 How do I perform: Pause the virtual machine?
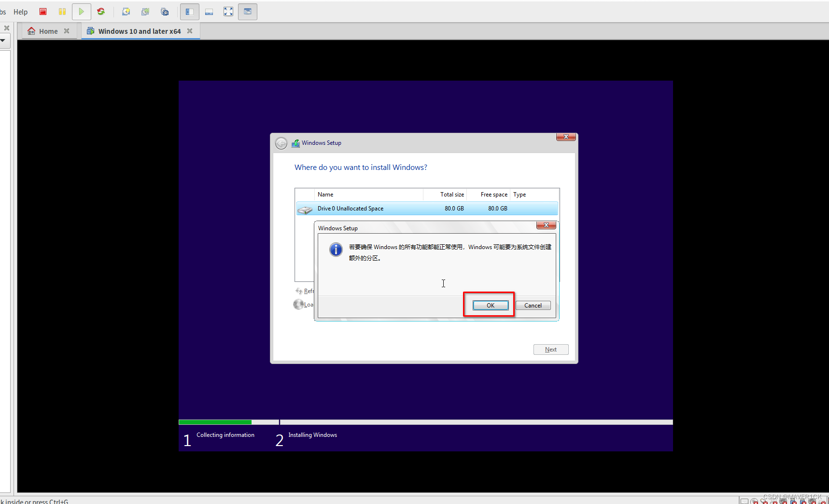[62, 12]
